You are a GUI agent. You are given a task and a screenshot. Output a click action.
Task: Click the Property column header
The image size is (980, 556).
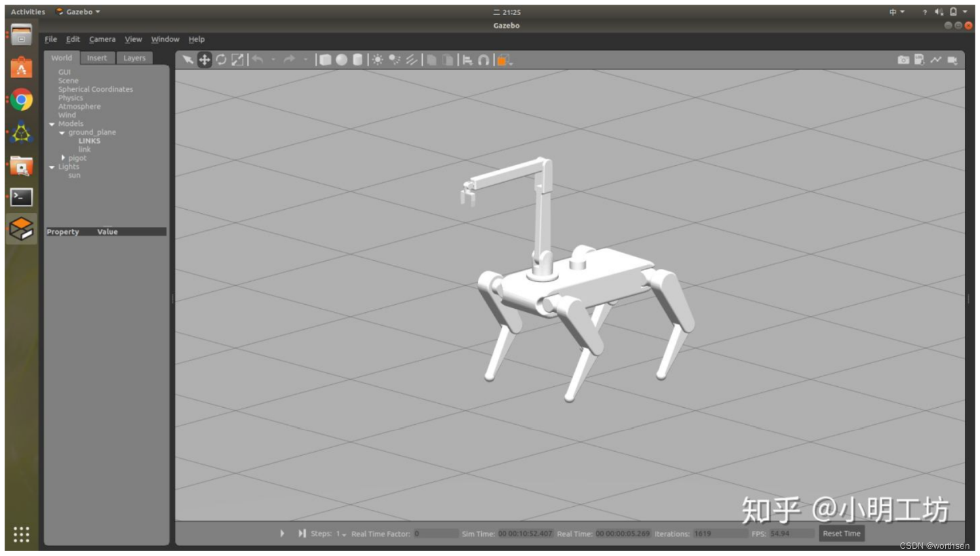click(x=63, y=231)
